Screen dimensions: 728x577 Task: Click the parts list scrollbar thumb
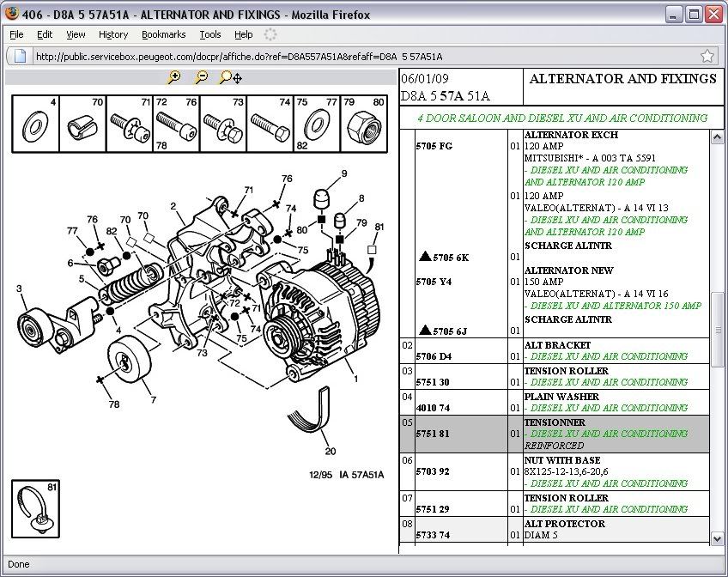click(717, 330)
